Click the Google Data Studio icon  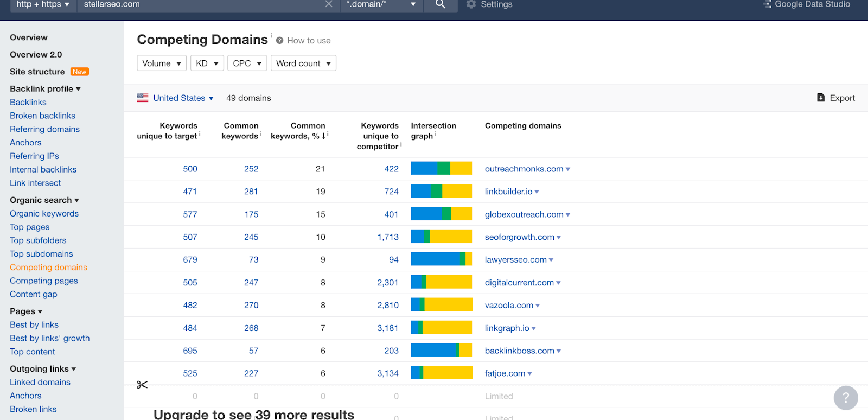click(767, 4)
